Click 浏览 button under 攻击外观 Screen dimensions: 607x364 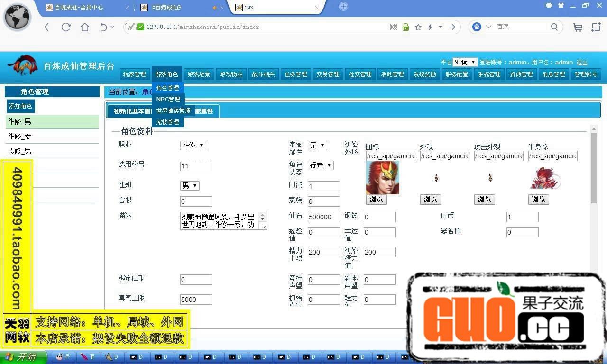[484, 200]
